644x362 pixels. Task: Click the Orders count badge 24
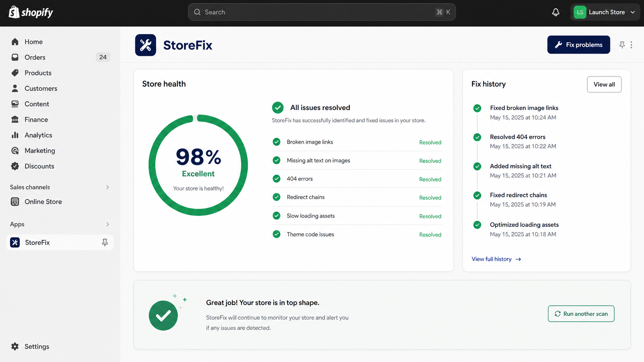coord(103,57)
